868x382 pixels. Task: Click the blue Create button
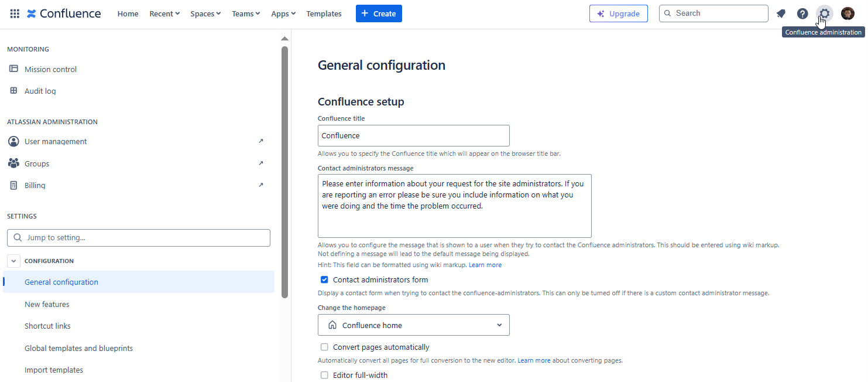point(379,13)
